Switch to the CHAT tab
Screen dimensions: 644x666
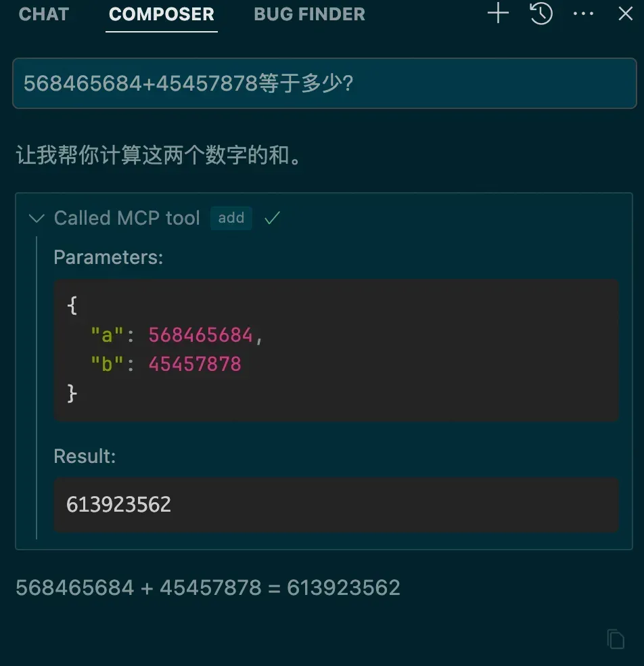[44, 14]
